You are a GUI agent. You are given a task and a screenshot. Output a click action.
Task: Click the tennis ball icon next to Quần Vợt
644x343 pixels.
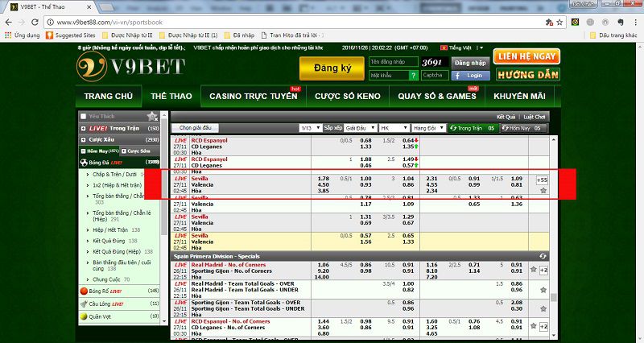[x=84, y=316]
